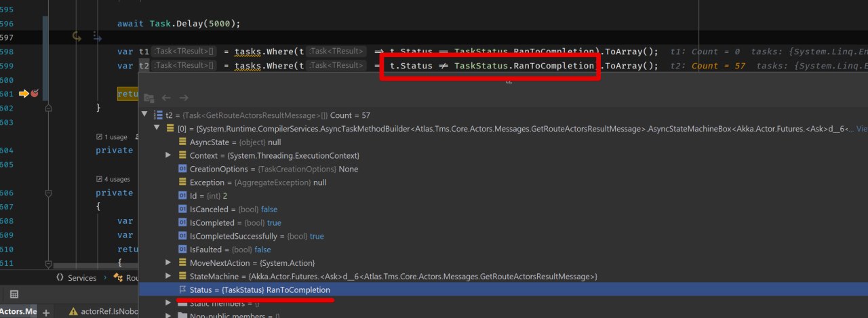The height and width of the screenshot is (318, 868).
Task: Open Services in the navigation breadcrumb
Action: tap(76, 278)
